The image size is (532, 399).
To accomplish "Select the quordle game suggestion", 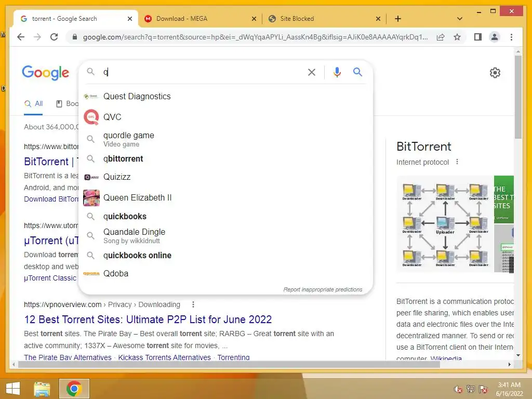I will [225, 139].
